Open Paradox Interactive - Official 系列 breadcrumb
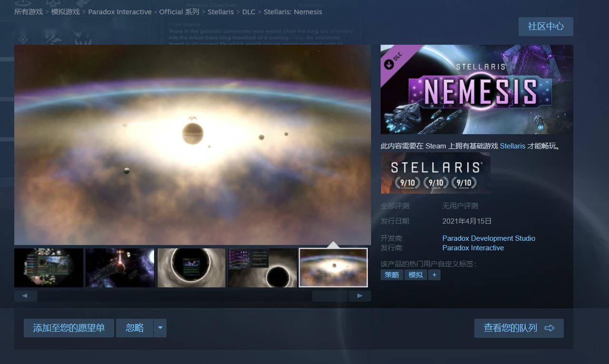 (144, 11)
